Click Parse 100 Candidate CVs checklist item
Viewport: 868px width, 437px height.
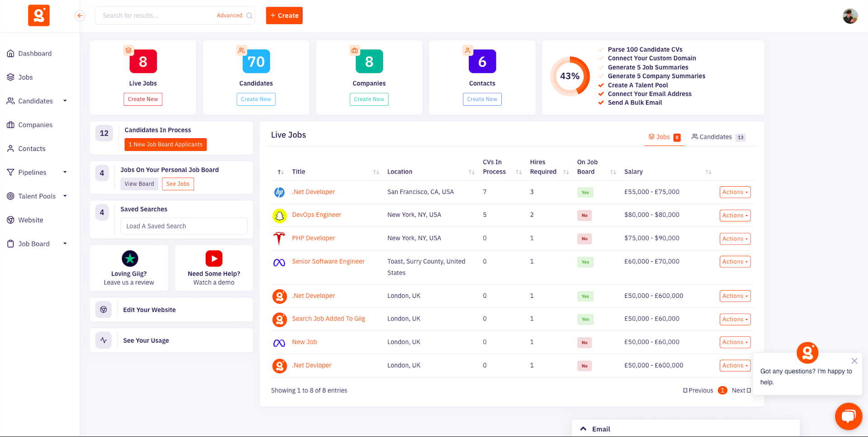645,50
